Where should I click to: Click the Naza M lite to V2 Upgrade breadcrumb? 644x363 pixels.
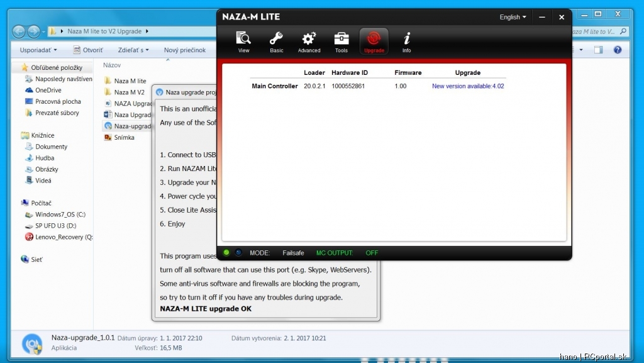click(104, 31)
